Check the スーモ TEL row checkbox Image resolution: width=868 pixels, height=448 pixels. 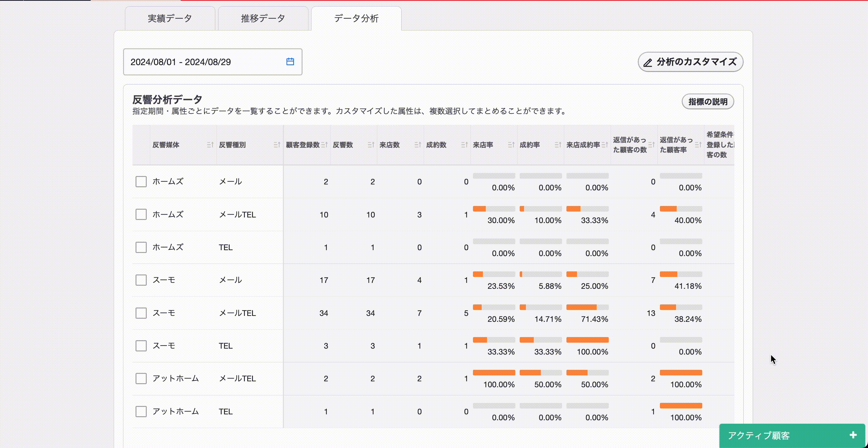tap(141, 346)
